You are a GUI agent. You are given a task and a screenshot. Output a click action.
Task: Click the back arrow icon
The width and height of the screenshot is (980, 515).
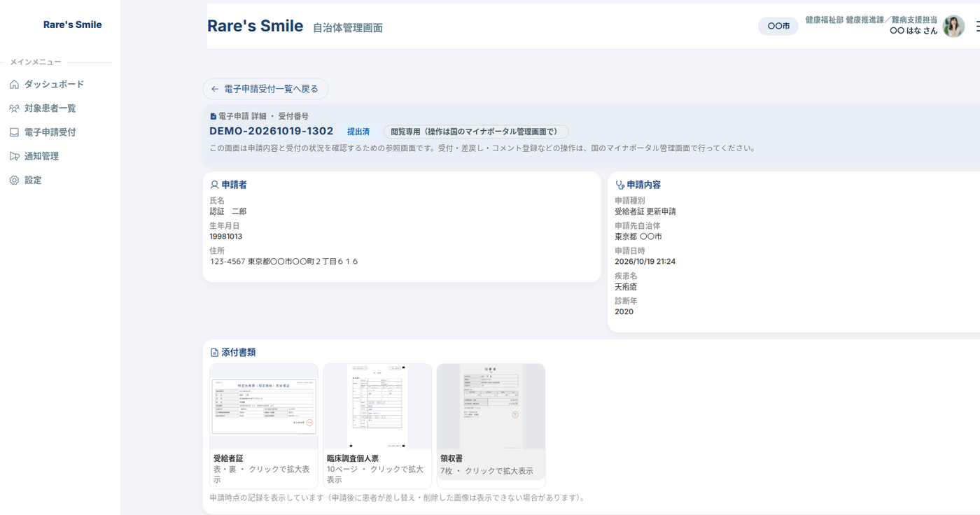[x=215, y=89]
